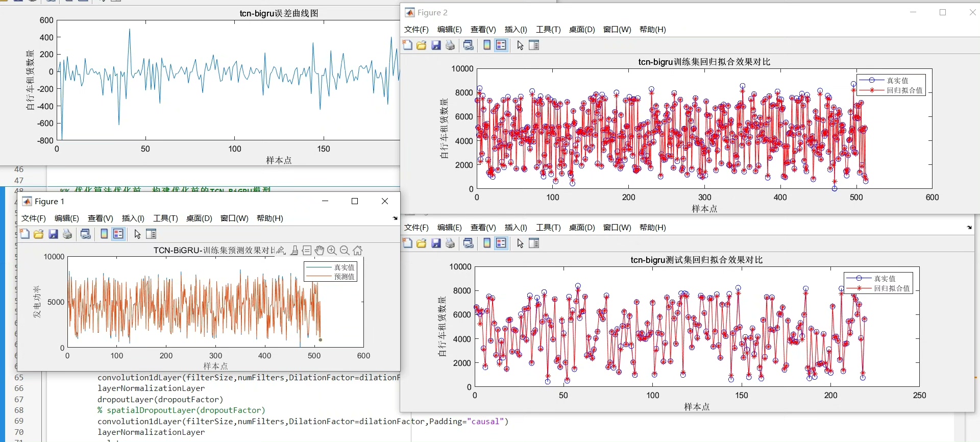Screen dimensions: 980x442
Task: Toggle Insert Legend in Figure 1 toolbar
Action: click(x=118, y=234)
